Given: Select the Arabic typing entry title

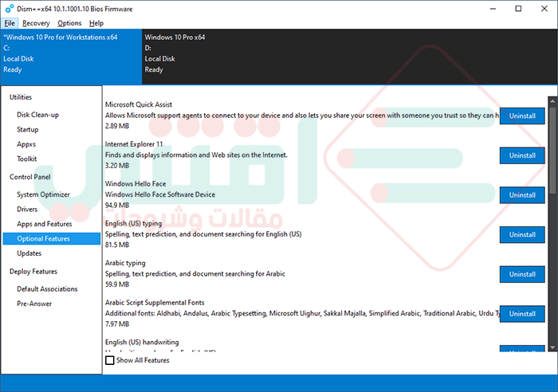Looking at the screenshot, I should tap(125, 263).
